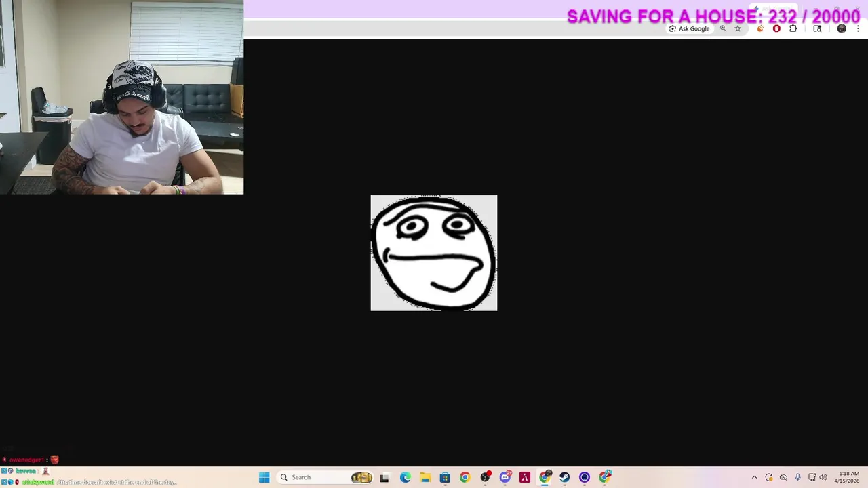Open the last Chrome profile taskbar icon
Image resolution: width=868 pixels, height=488 pixels.
[605, 477]
